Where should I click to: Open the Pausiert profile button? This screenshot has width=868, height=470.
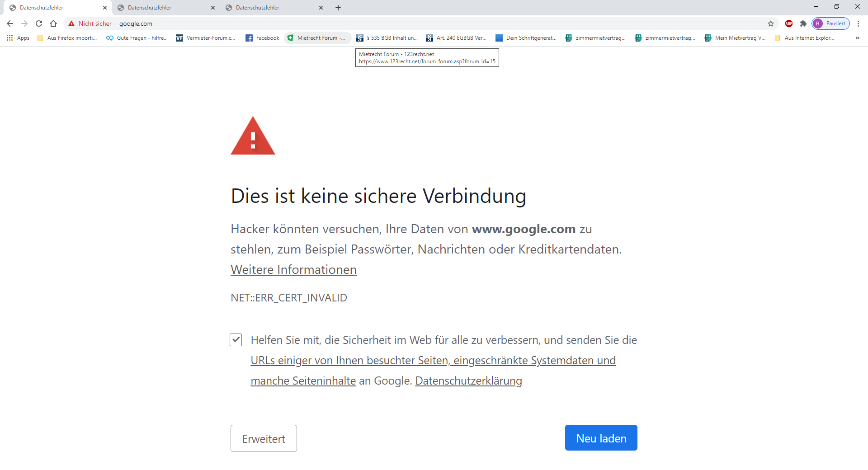[x=831, y=23]
